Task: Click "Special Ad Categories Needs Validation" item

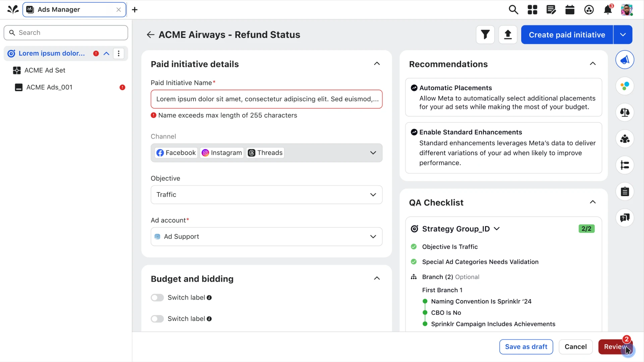Action: pyautogui.click(x=480, y=262)
